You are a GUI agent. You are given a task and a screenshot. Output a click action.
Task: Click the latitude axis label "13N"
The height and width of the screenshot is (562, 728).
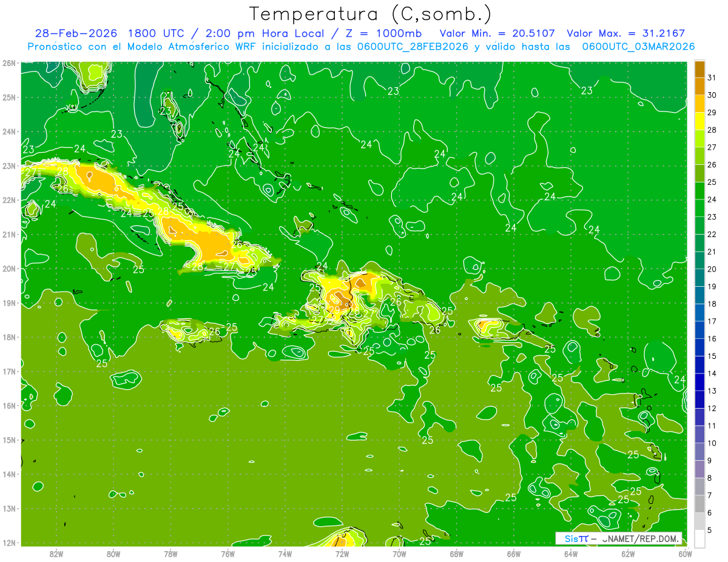[9, 509]
